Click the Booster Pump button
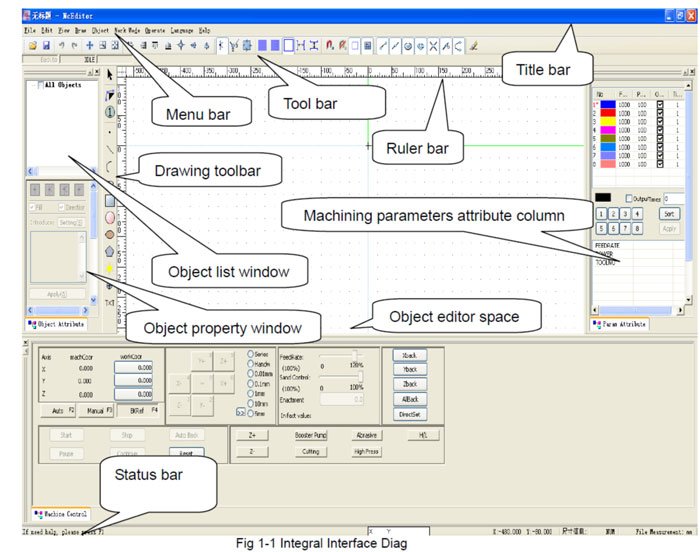The width and height of the screenshot is (700, 552). point(311,435)
